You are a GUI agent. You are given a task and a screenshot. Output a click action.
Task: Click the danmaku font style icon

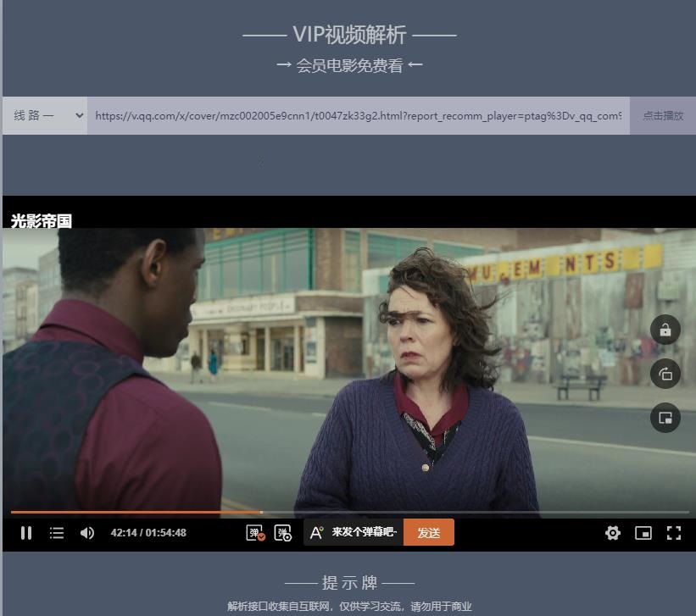point(316,533)
